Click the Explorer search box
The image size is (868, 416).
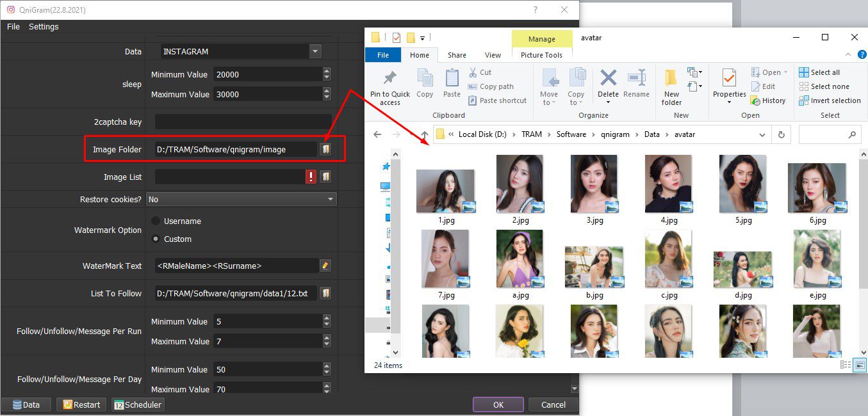tap(830, 135)
